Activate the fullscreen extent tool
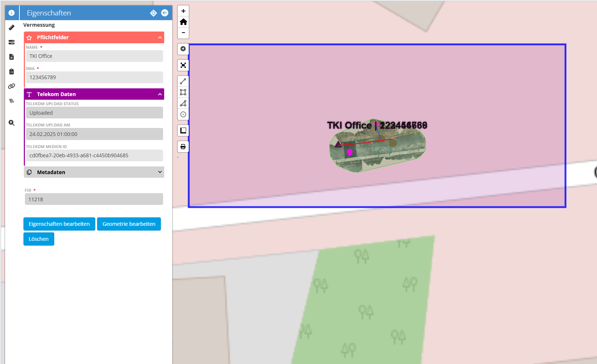 tap(183, 65)
